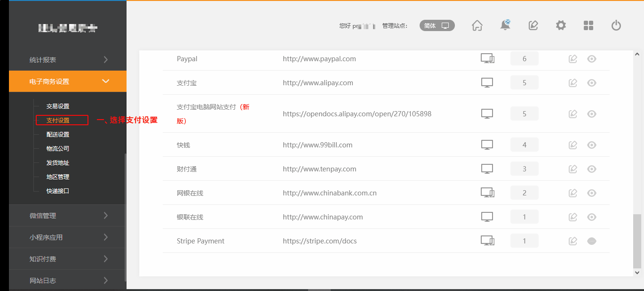The width and height of the screenshot is (644, 291).
Task: Open 地区管理 submenu item
Action: (58, 177)
